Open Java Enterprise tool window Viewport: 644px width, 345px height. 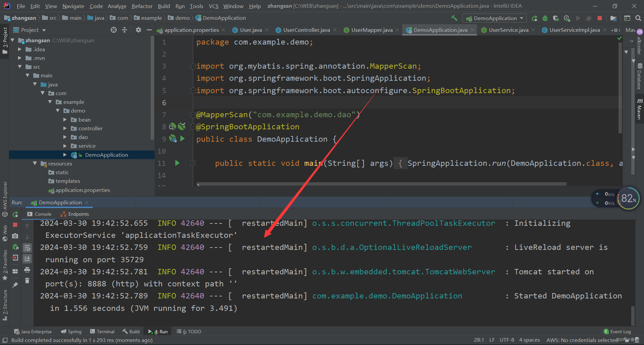pyautogui.click(x=33, y=332)
